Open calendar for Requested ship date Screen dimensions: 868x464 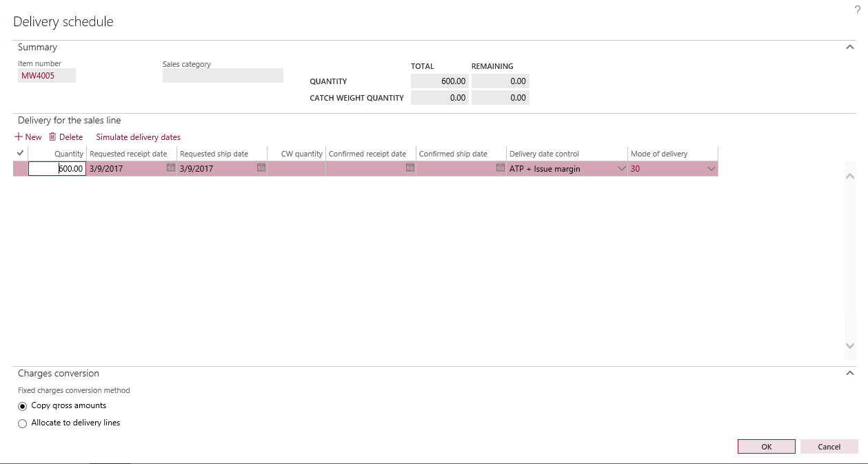(x=261, y=168)
